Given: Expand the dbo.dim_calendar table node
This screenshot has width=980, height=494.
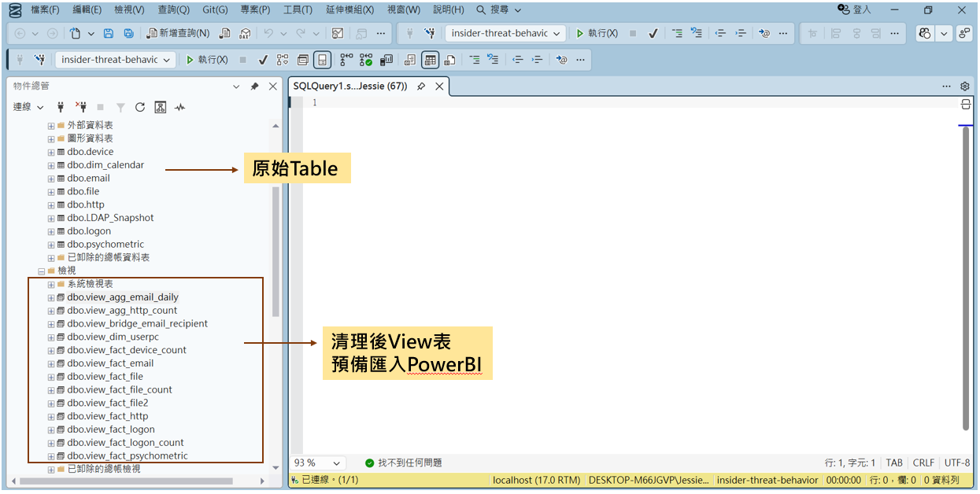Looking at the screenshot, I should pos(51,165).
